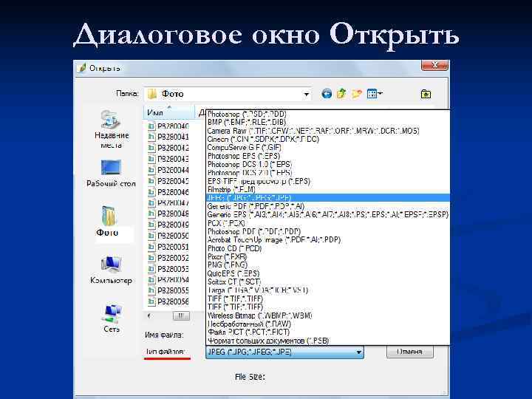Select file P8280049

168,225
